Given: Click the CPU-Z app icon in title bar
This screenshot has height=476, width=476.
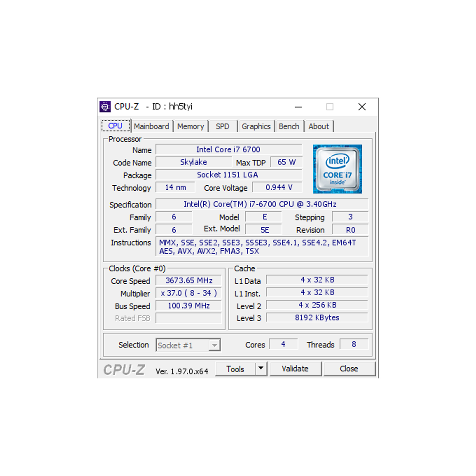Looking at the screenshot, I should 105,107.
